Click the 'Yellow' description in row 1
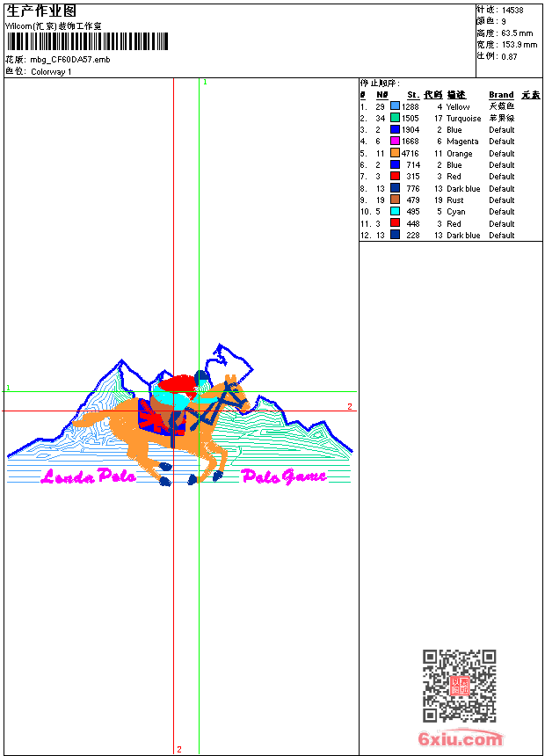This screenshot has height=756, width=545. point(458,107)
